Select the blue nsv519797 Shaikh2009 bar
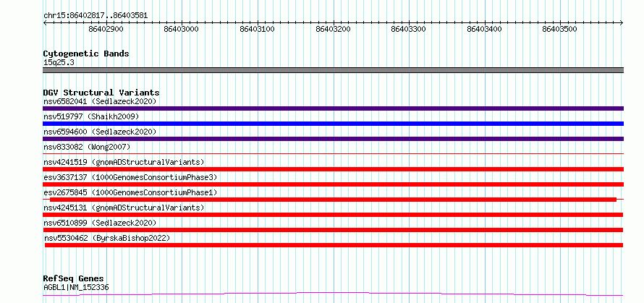 (x=333, y=124)
